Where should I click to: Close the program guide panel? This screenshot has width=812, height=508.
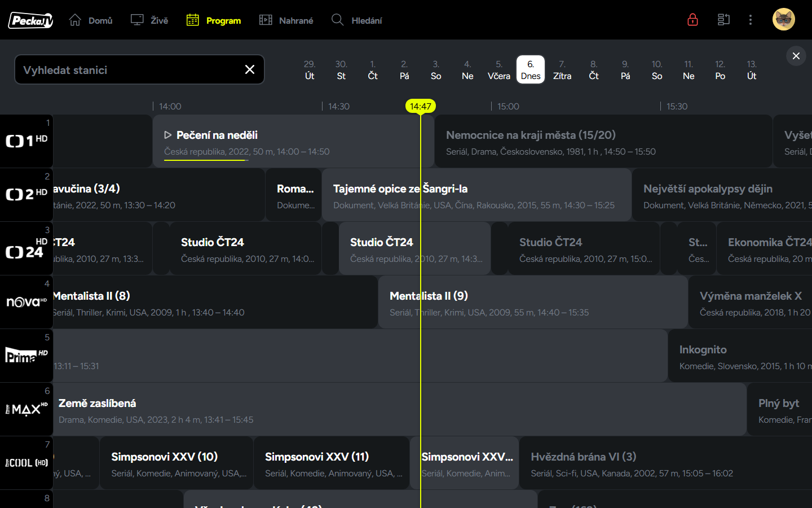[x=796, y=56]
